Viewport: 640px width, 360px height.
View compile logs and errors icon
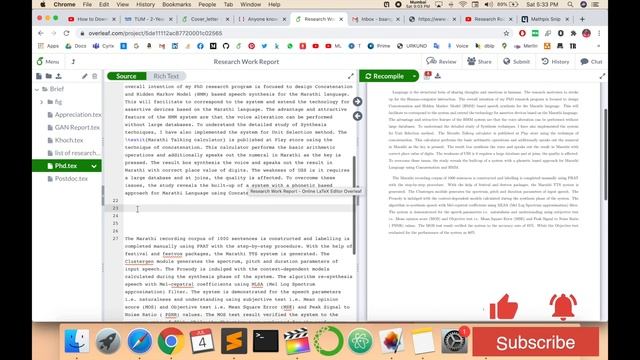(427, 76)
